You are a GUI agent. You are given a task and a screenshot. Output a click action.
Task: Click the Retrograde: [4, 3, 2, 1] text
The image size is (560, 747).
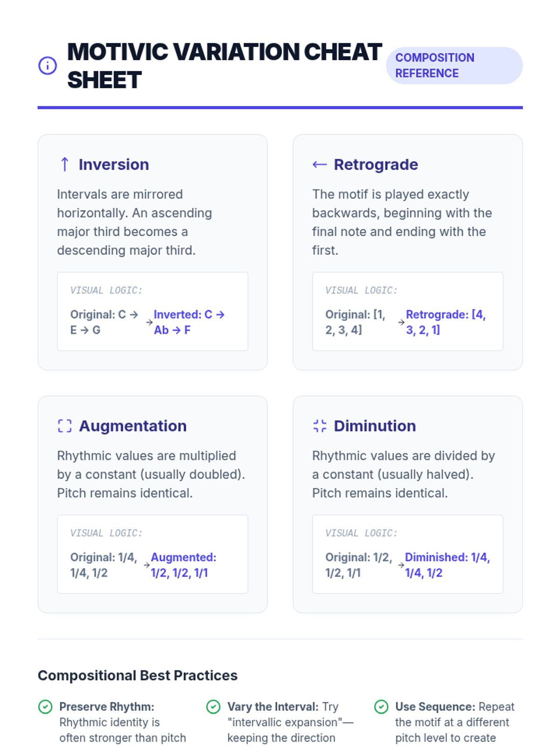coord(446,322)
